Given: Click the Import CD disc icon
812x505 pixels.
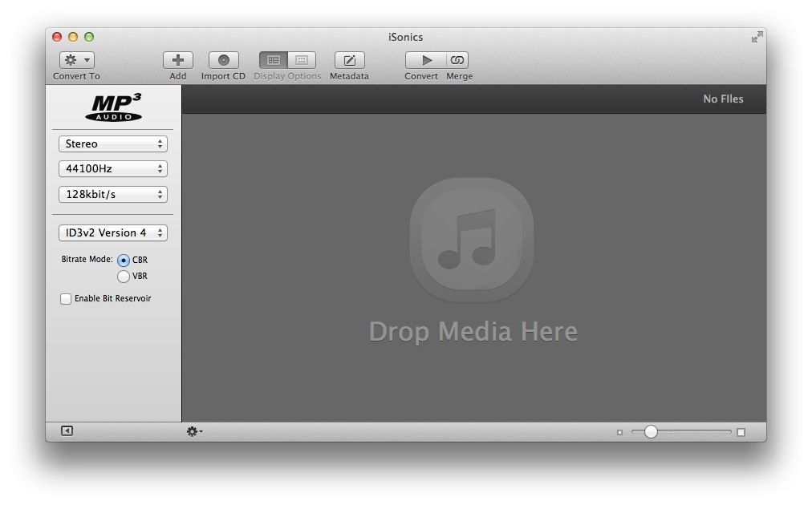Looking at the screenshot, I should click(x=223, y=60).
